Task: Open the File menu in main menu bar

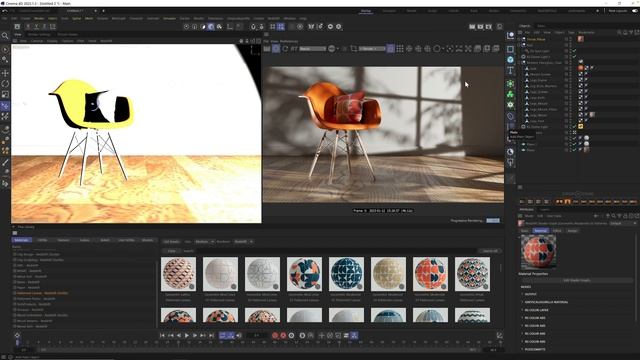Action: click(x=5, y=18)
